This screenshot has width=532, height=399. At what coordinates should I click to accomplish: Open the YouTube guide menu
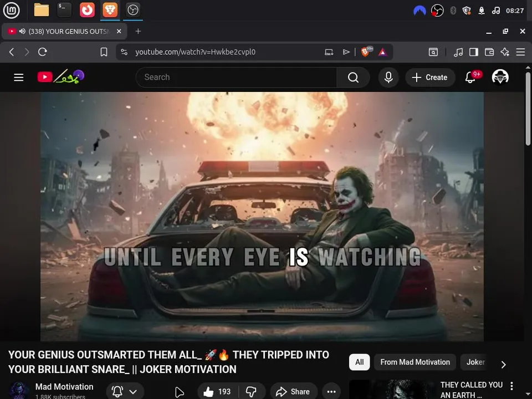(x=19, y=78)
